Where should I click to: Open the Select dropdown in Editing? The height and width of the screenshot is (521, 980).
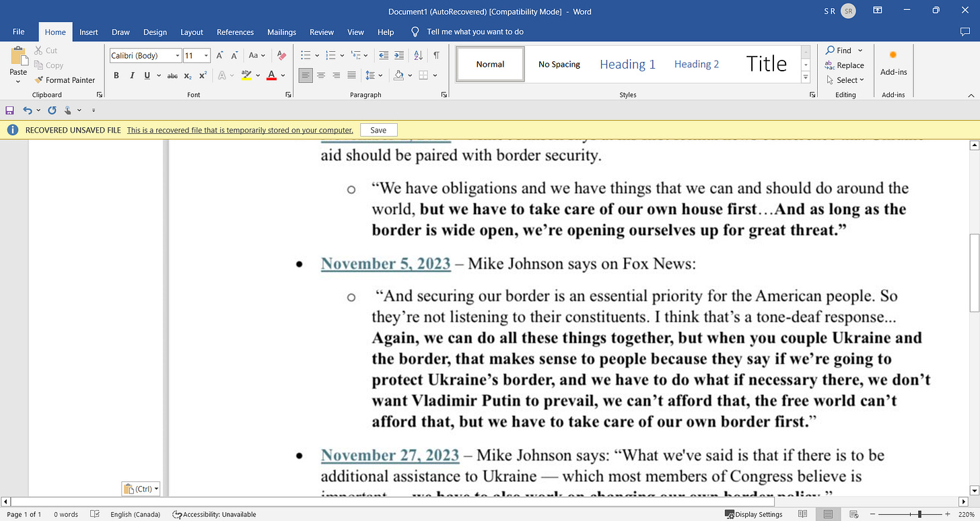845,80
